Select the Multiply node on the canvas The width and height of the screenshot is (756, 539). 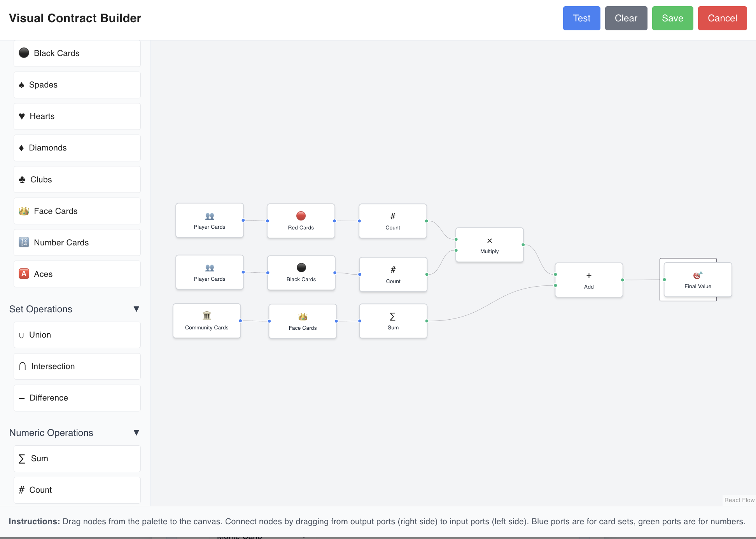click(x=489, y=245)
